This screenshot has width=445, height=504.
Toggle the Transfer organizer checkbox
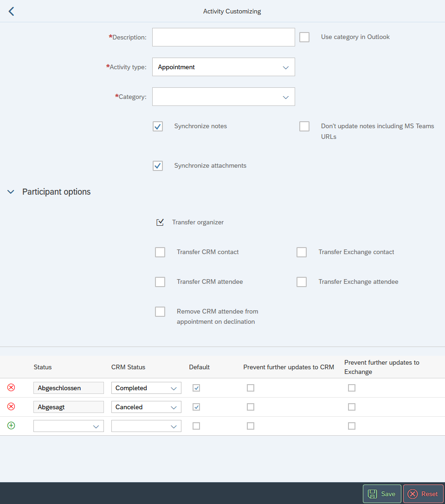click(x=160, y=223)
